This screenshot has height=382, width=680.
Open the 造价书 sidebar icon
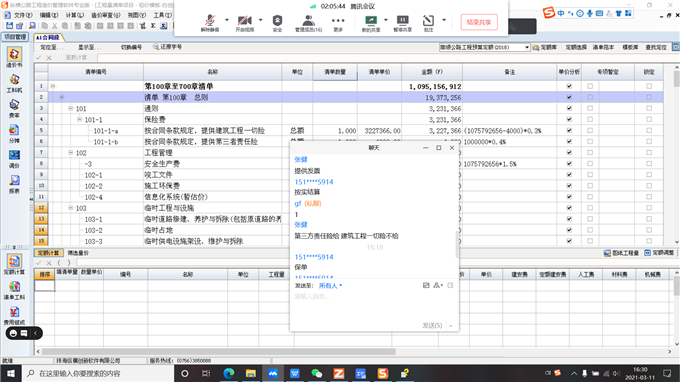14,57
